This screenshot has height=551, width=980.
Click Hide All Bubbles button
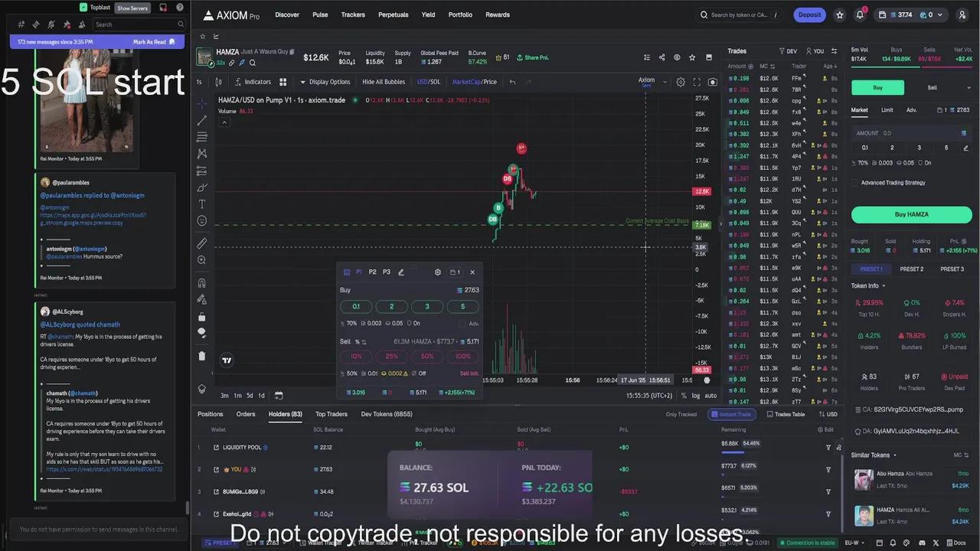384,82
